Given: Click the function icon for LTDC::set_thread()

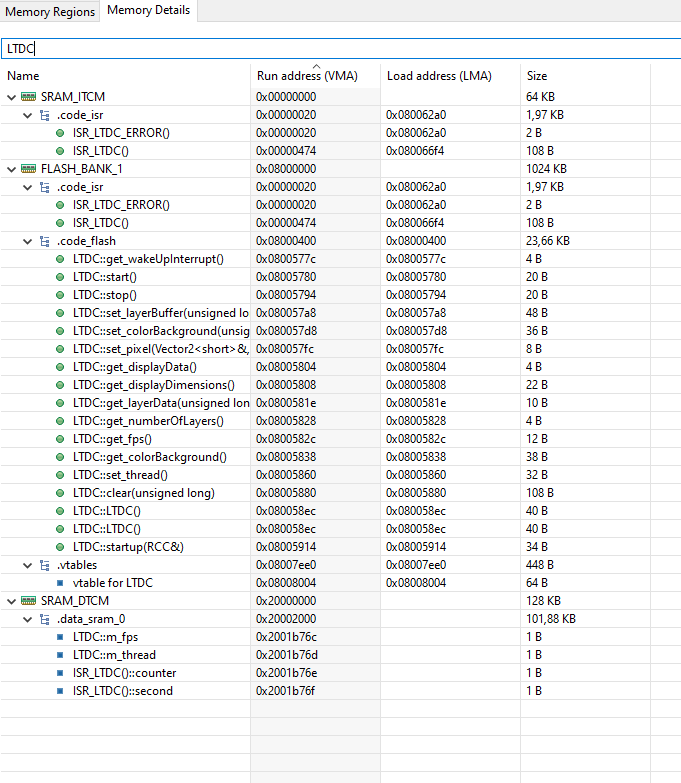Looking at the screenshot, I should pyautogui.click(x=60, y=475).
